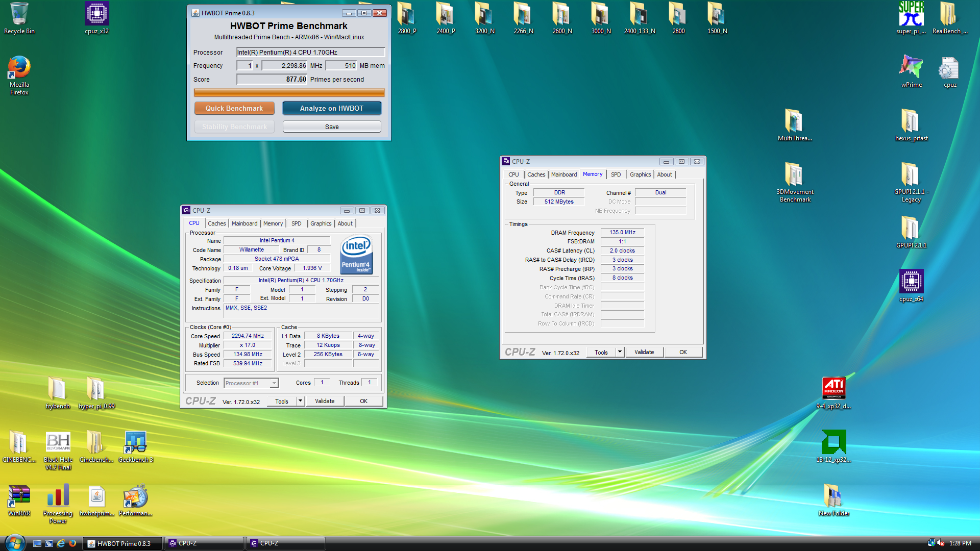This screenshot has width=980, height=551.
Task: Open cpuz_x32 desktop icon
Action: tap(97, 18)
